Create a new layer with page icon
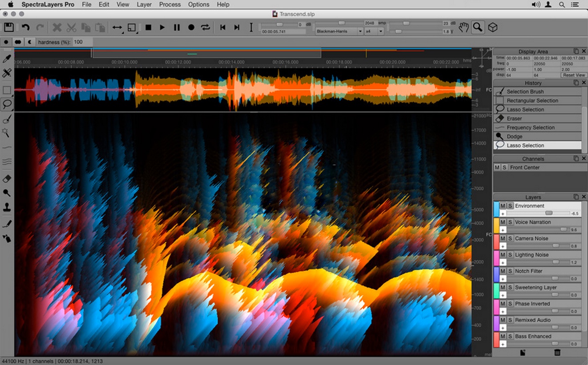The width and height of the screenshot is (588, 365). coord(523,353)
